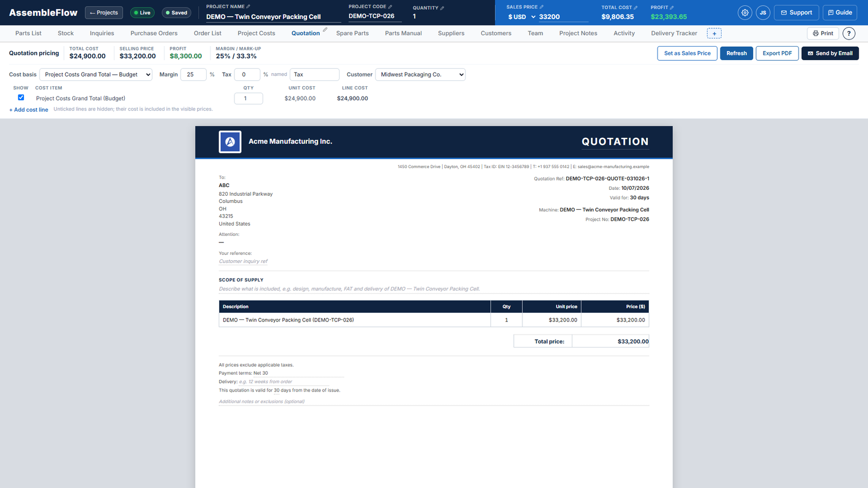Edit total cost pencil icon
868x488 pixels.
click(x=636, y=8)
